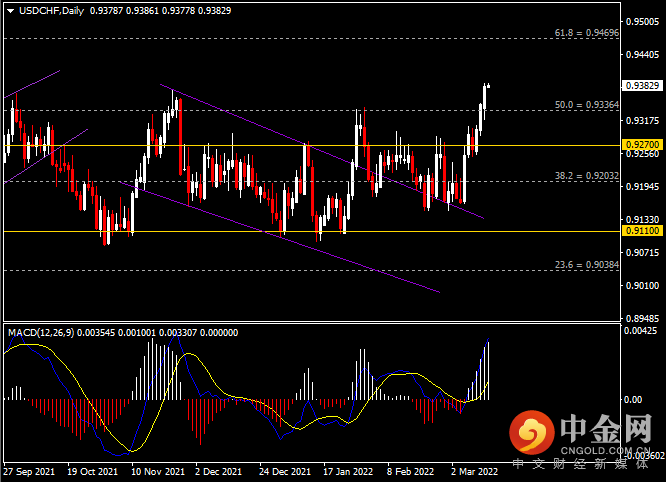Click the 0.94405 price axis value
This screenshot has width=666, height=482.
click(642, 55)
